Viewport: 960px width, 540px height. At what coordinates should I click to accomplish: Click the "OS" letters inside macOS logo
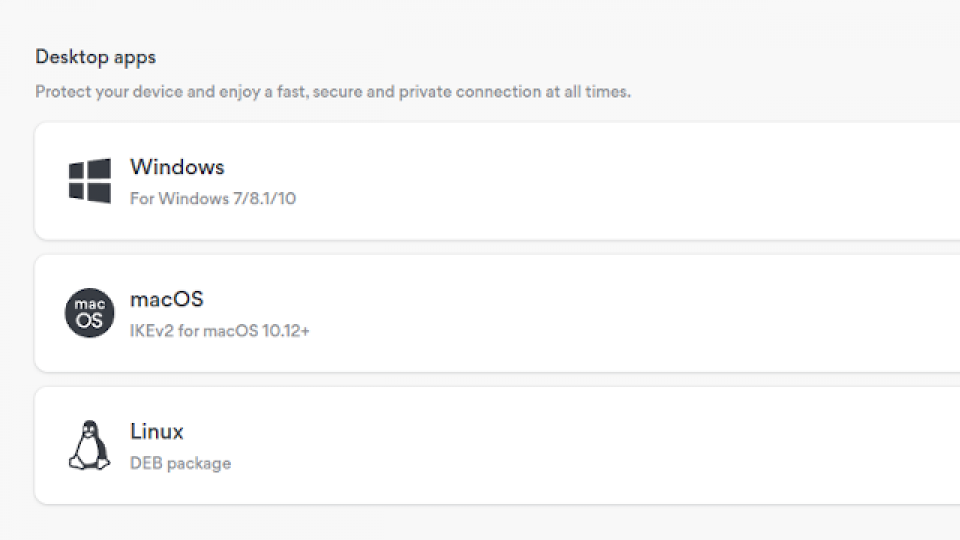(x=89, y=321)
